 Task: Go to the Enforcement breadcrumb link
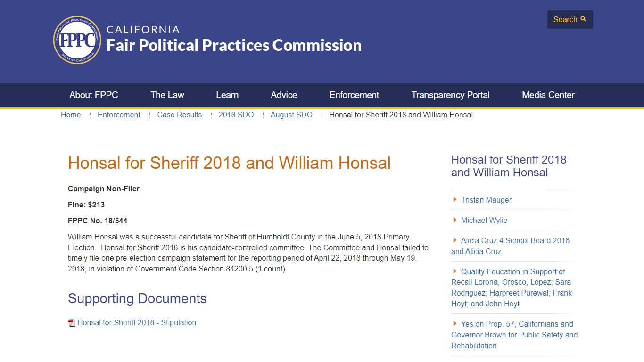[x=119, y=115]
